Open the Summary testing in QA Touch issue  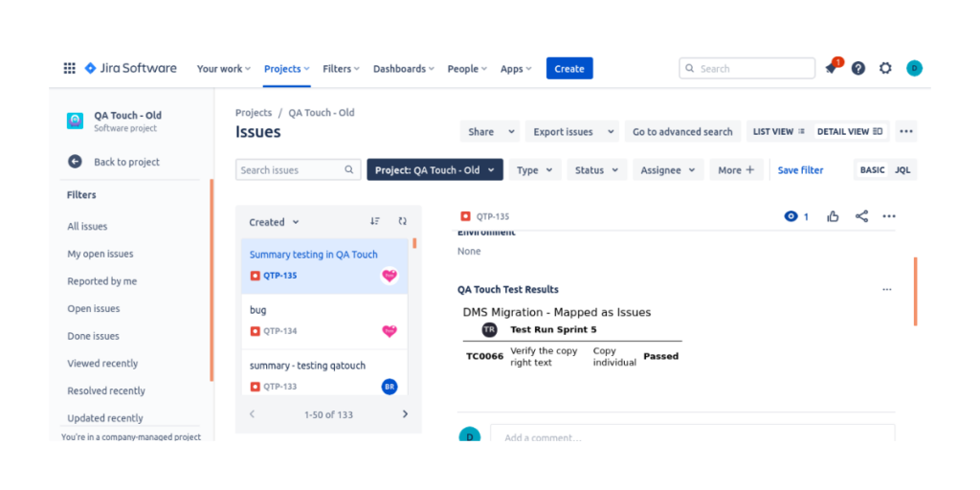tap(324, 266)
